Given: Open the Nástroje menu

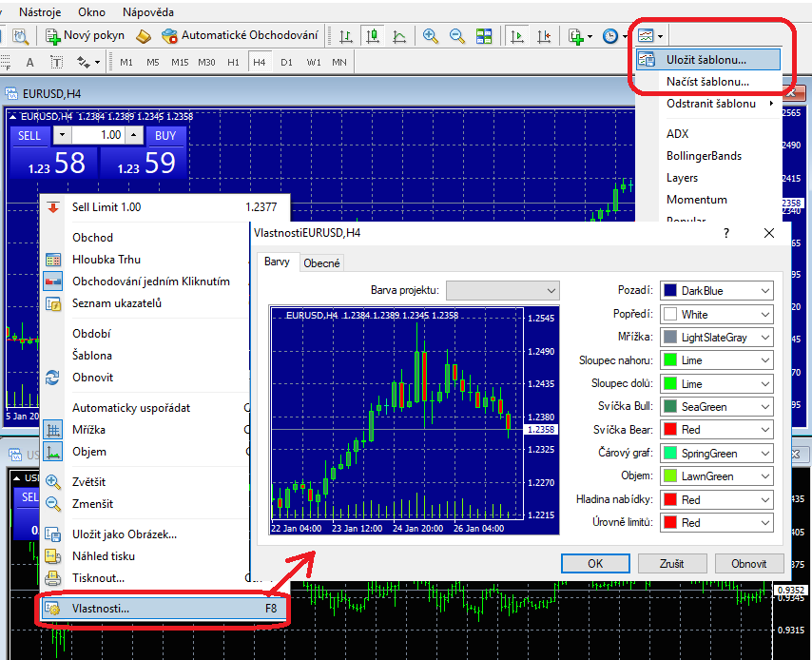Looking at the screenshot, I should click(40, 12).
